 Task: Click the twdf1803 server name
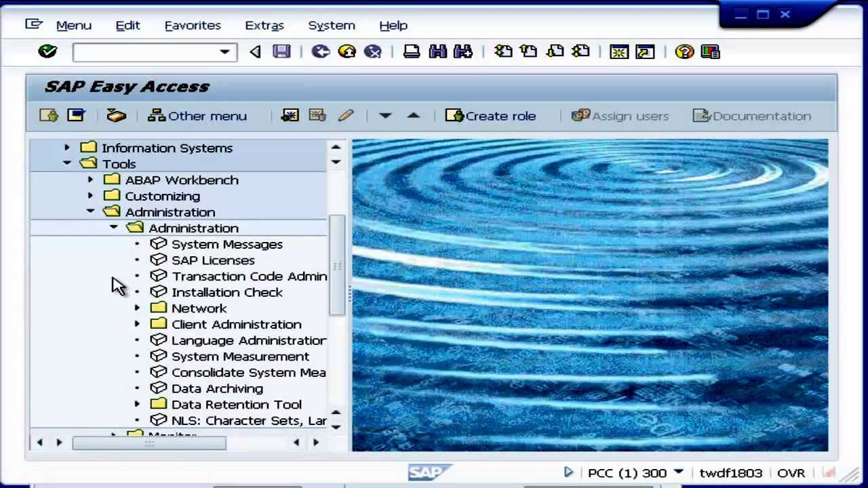[x=731, y=473]
